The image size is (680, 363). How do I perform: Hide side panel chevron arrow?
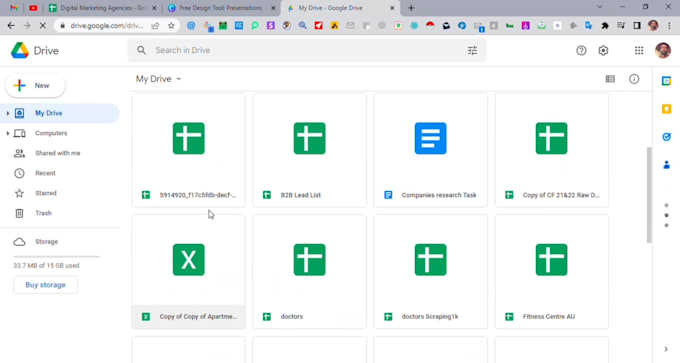666,349
